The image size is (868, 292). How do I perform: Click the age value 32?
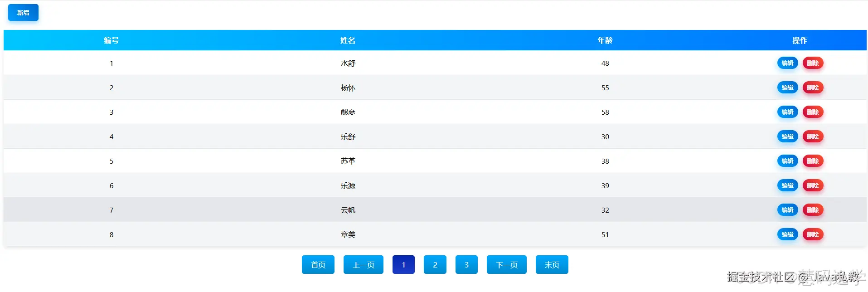tap(605, 210)
